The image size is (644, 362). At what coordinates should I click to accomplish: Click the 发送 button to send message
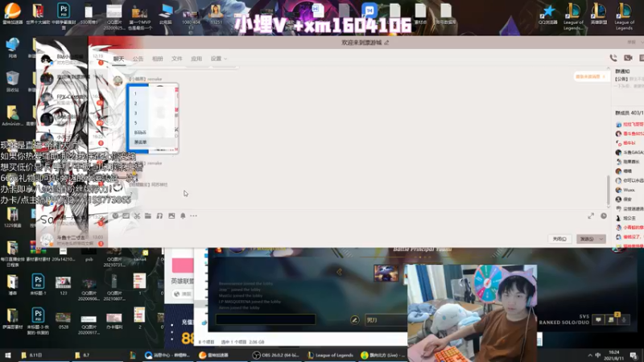coord(587,239)
